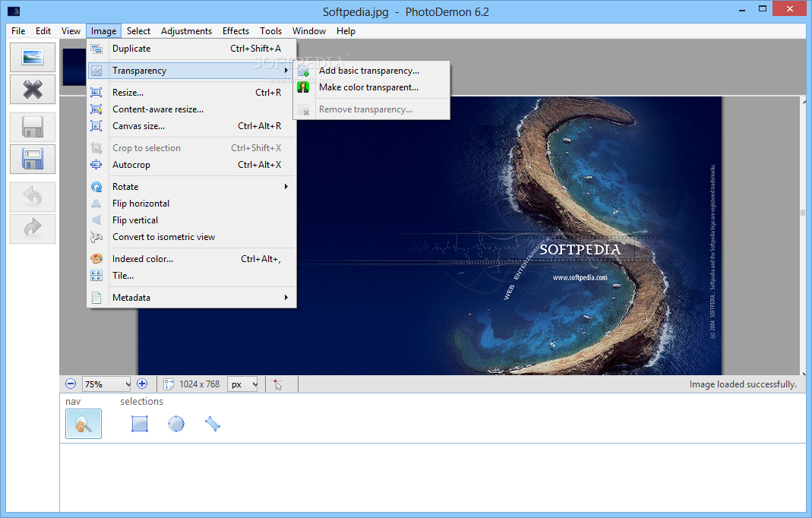Choose Flip vertical
Viewport: 812px width, 518px height.
(x=191, y=220)
